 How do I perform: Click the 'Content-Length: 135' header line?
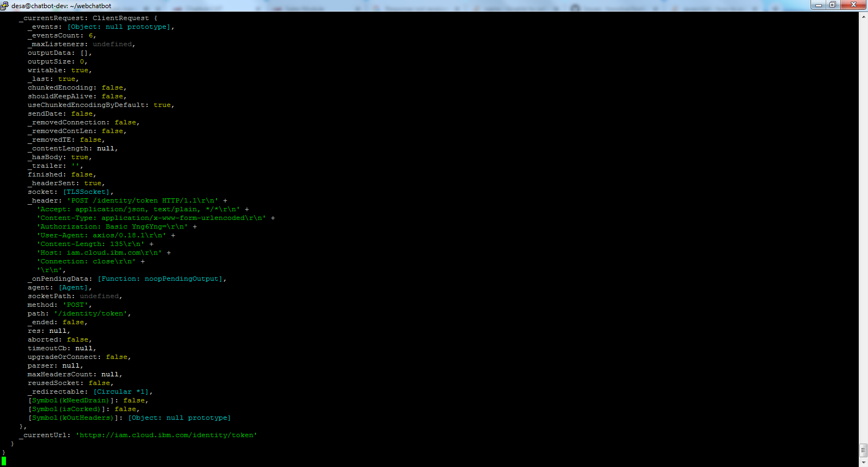[95, 244]
